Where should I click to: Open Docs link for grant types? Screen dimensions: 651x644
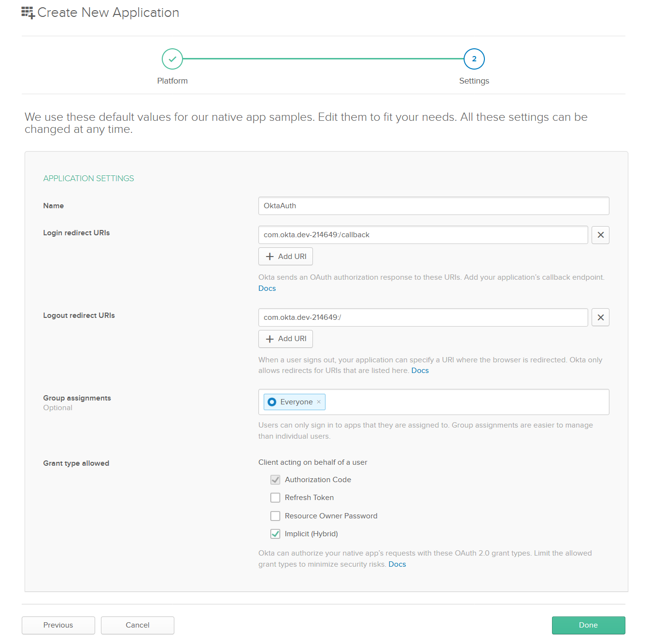pyautogui.click(x=397, y=564)
